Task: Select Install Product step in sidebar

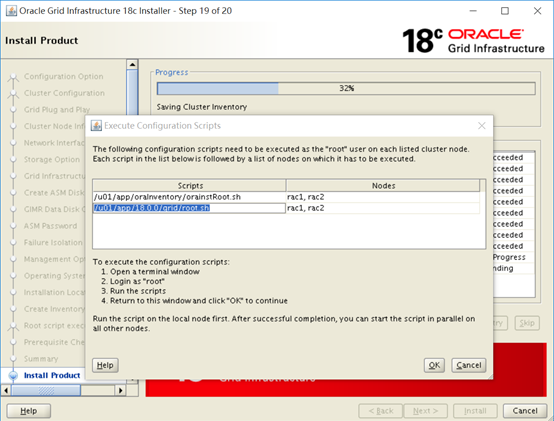Action: (x=52, y=375)
